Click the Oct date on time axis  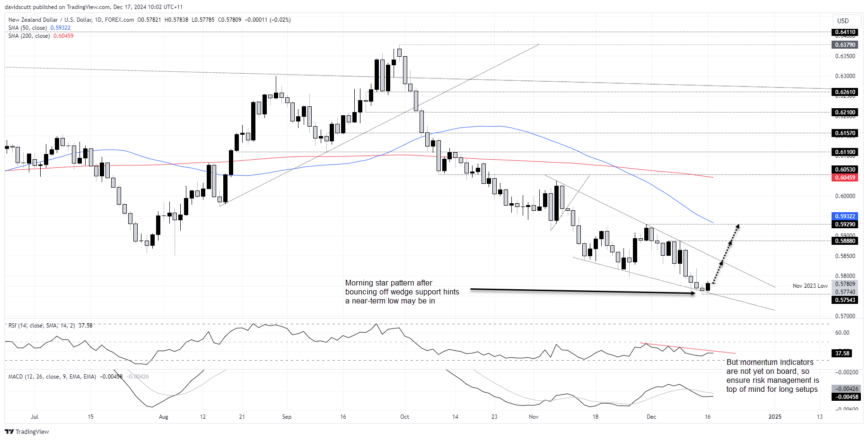tap(404, 417)
